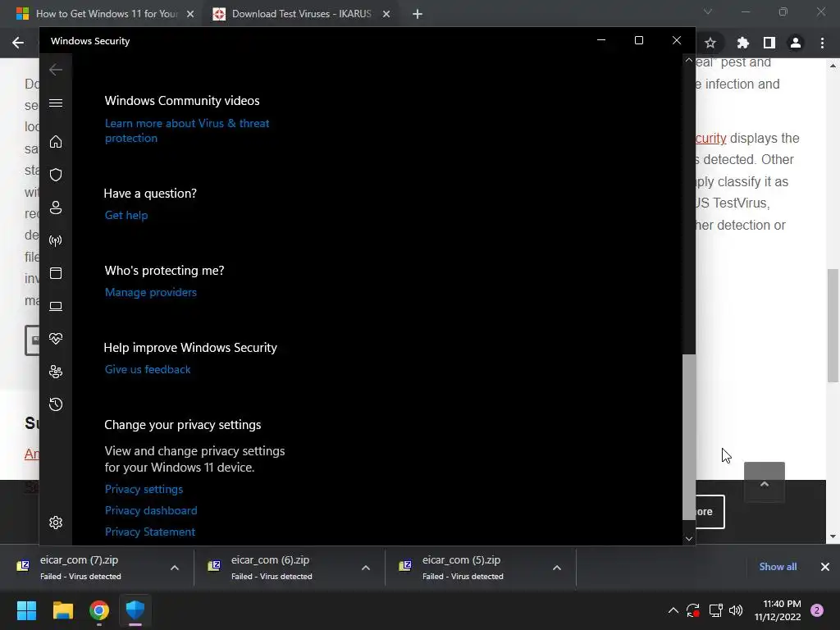The height and width of the screenshot is (630, 840).
Task: Open volume control speaker tray icon
Action: click(736, 610)
